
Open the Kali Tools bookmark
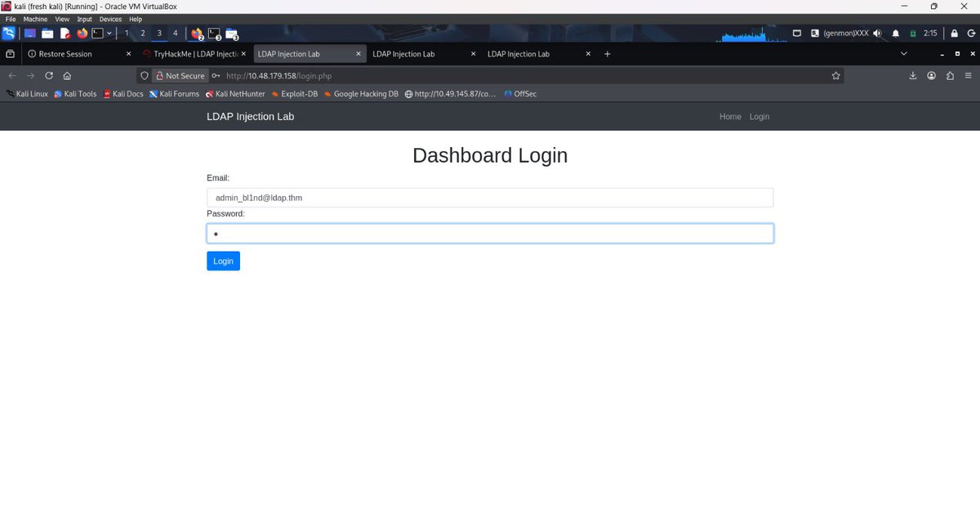point(75,94)
